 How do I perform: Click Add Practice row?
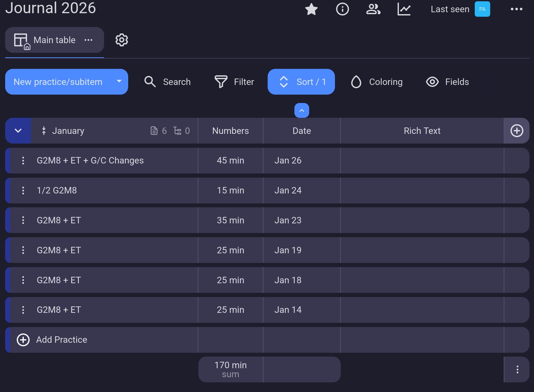click(x=61, y=340)
